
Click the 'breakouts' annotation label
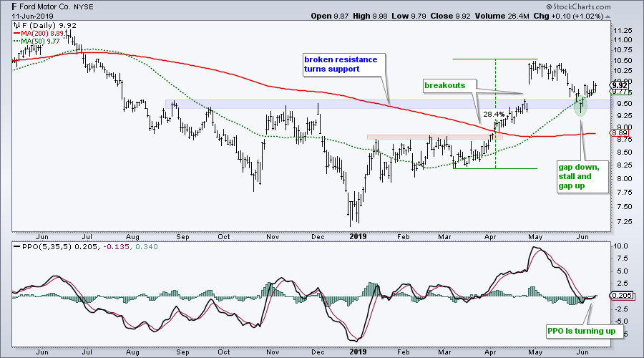pyautogui.click(x=450, y=85)
